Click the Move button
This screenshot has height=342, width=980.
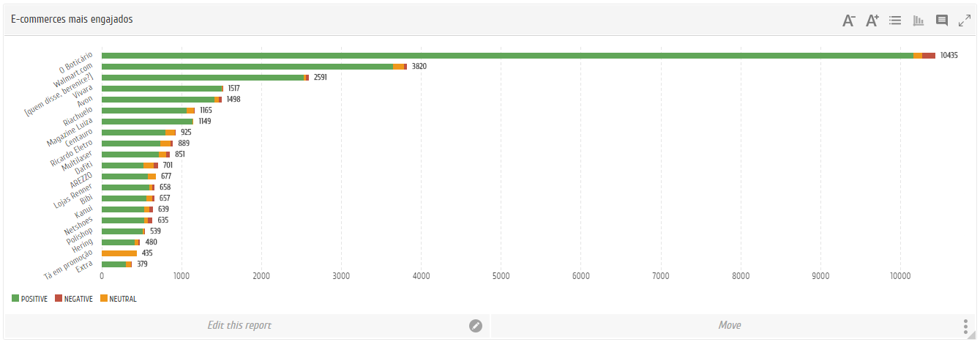730,326
